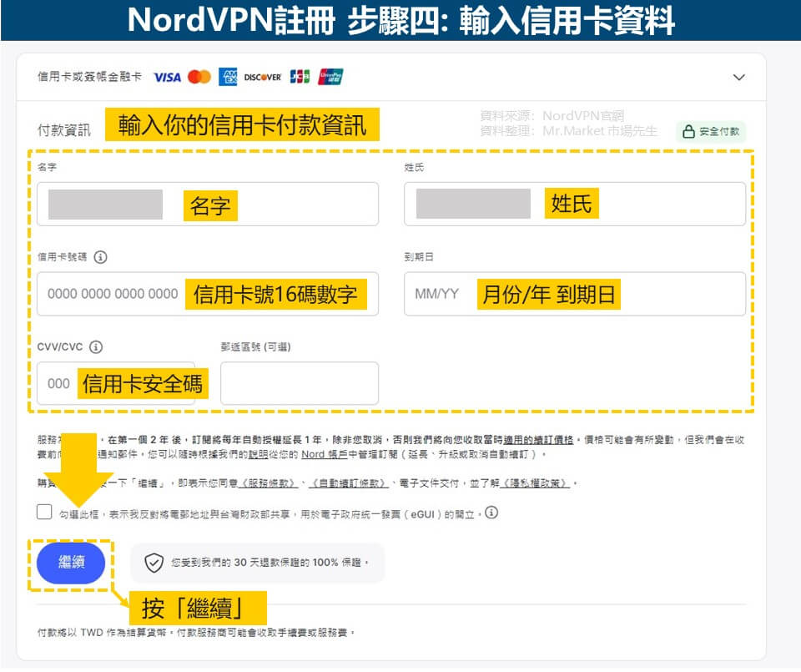The height and width of the screenshot is (672, 801).
Task: Click the 信用卡或簽帳金融卡 label
Action: tap(89, 77)
